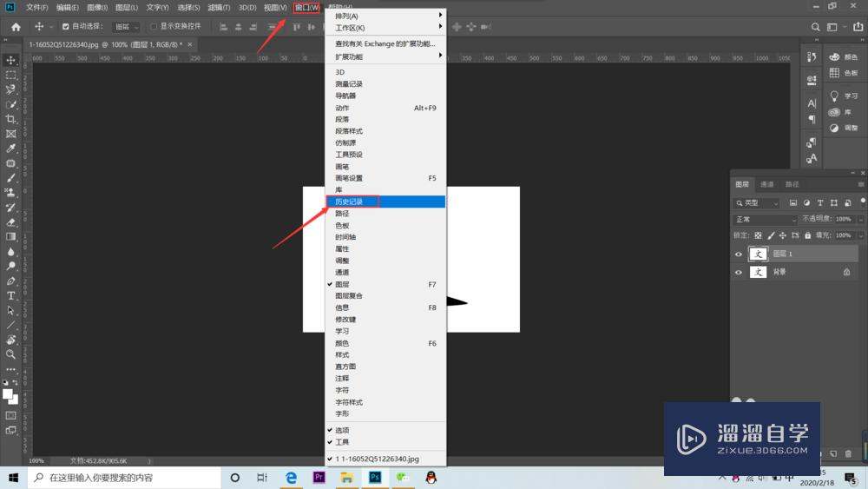Open the 滤镜(T) menu
The image size is (868, 489).
219,7
